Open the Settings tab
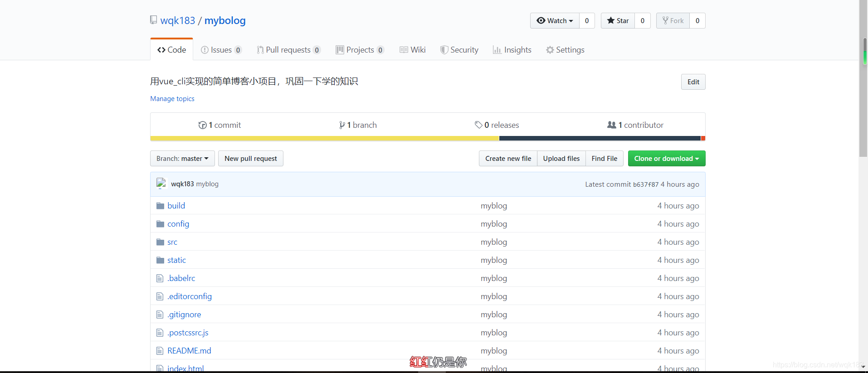 (x=565, y=50)
